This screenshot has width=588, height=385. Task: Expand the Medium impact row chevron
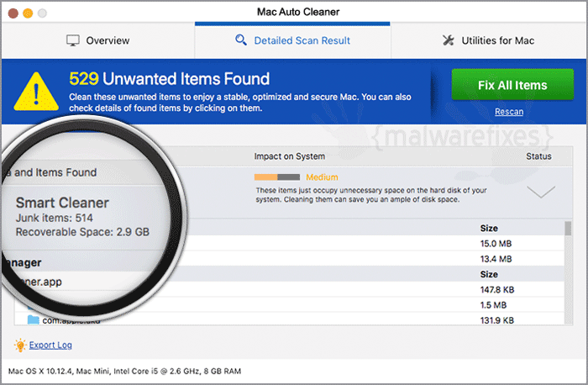pos(541,192)
